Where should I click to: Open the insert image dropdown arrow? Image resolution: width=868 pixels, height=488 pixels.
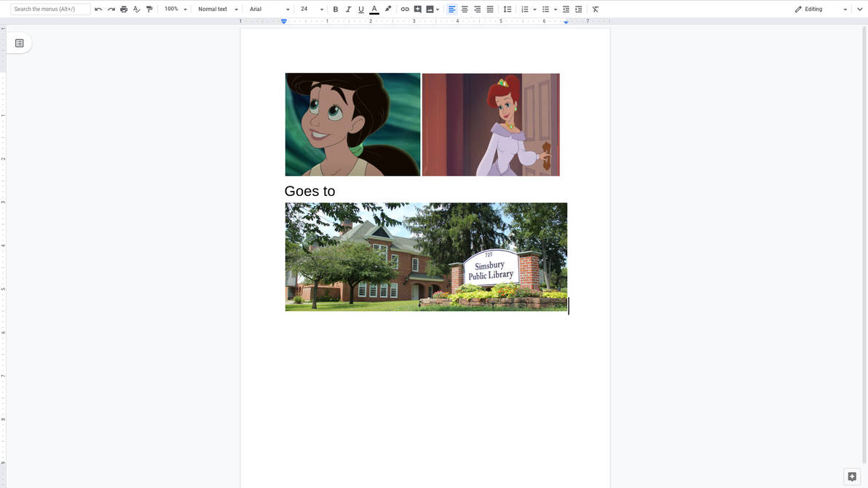point(438,9)
